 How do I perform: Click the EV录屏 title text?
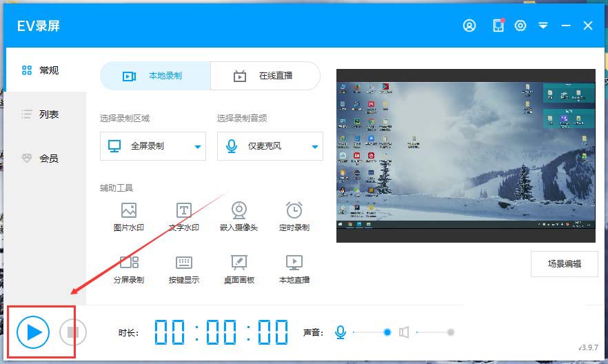coord(39,26)
